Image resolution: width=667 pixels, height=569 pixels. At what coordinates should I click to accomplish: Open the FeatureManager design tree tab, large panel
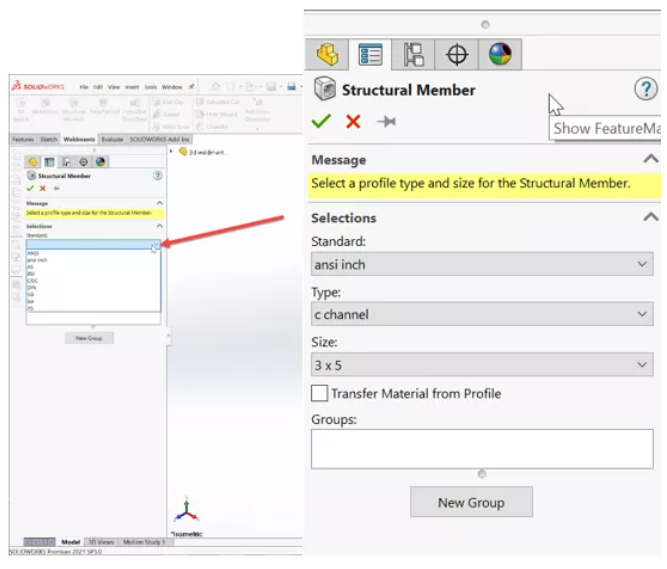tap(327, 54)
